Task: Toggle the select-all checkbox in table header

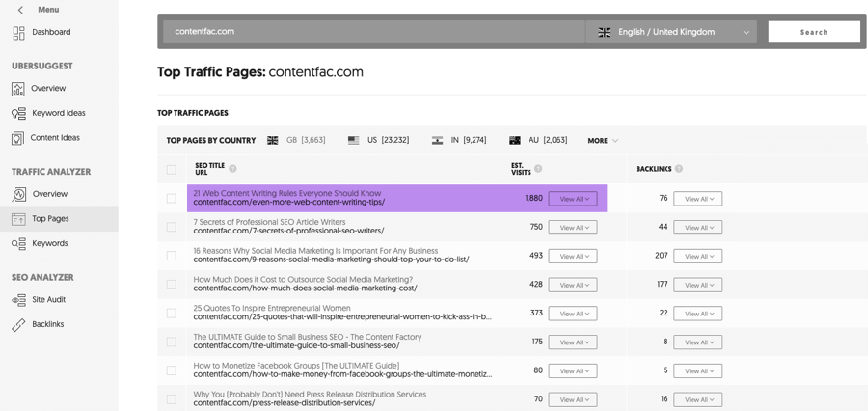Action: (172, 170)
